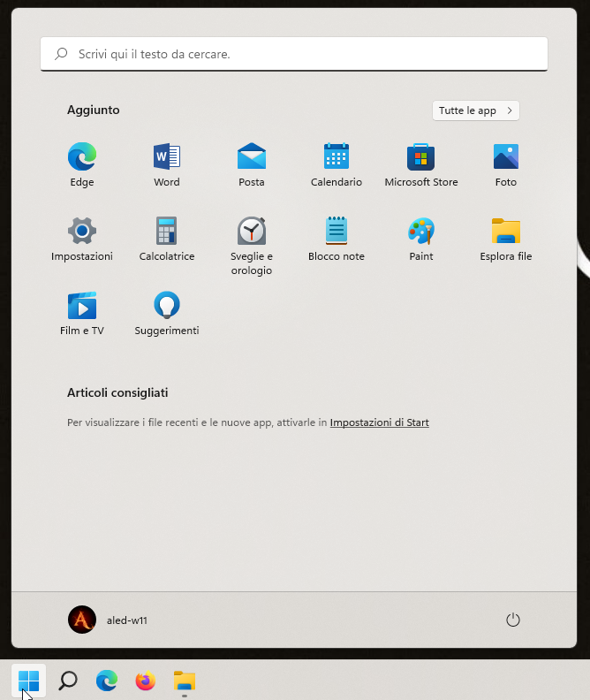Open the Suggerimenti app
This screenshot has width=590, height=700.
pyautogui.click(x=167, y=314)
